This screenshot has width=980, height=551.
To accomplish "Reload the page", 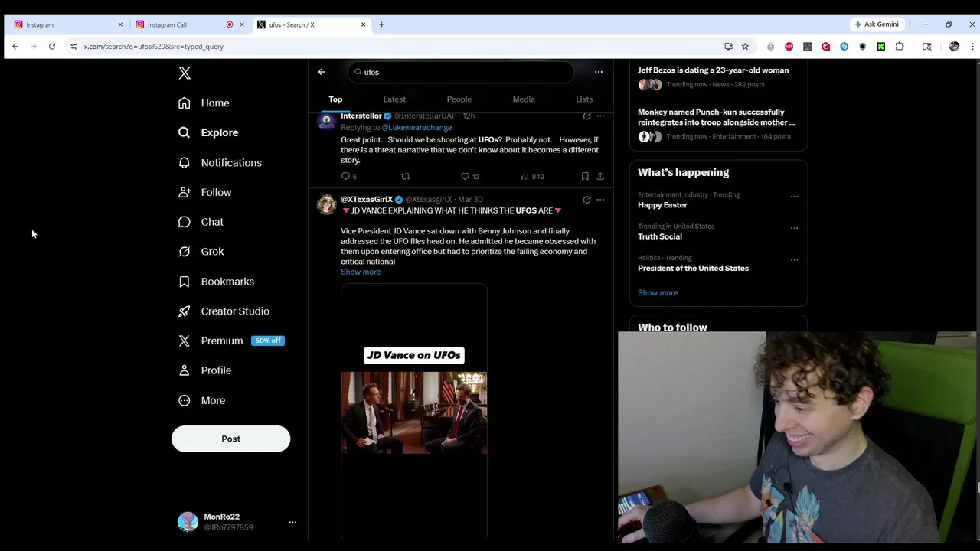I will coord(52,47).
